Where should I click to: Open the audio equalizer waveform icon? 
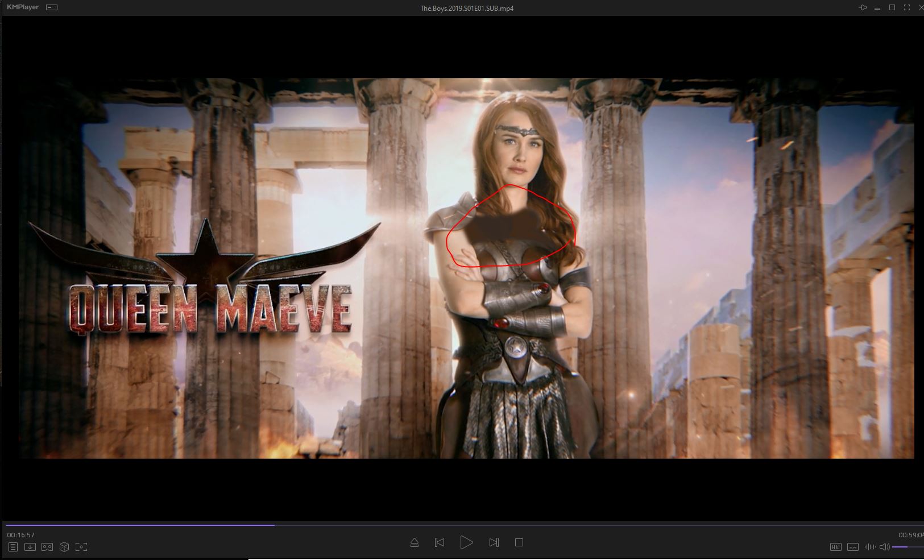click(x=869, y=547)
